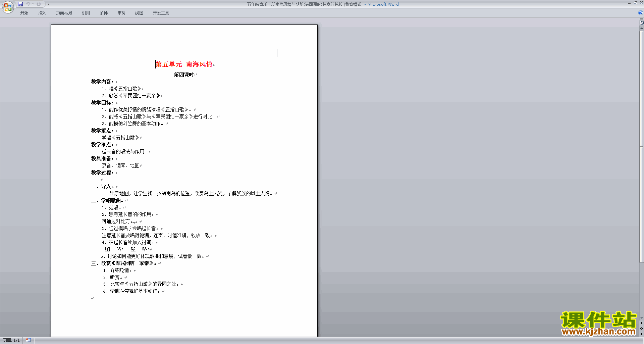Click the Save icon in Quick Access Toolbar
This screenshot has width=644, height=344.
click(x=20, y=4)
